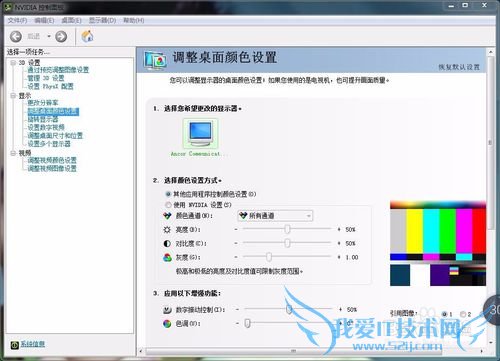This screenshot has width=500, height=361.
Task: Select the highlighted 调整桌面颜色设置 tree item
Action: point(53,111)
